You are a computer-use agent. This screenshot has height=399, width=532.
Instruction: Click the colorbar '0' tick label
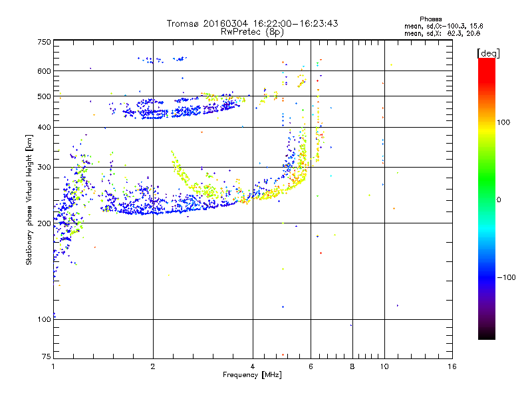pyautogui.click(x=499, y=200)
